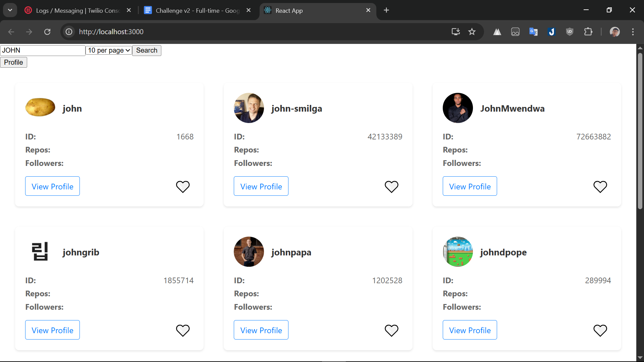
Task: Go forward in browser history
Action: [x=29, y=32]
